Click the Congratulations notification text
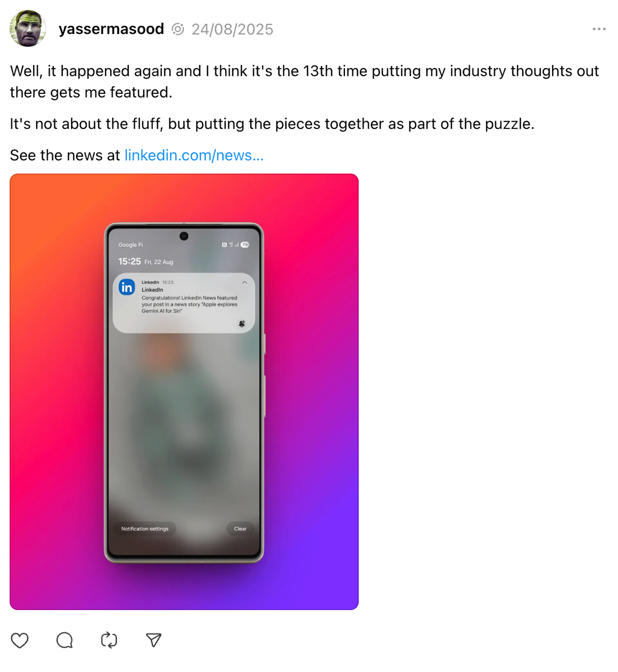This screenshot has height=672, width=618. [190, 304]
